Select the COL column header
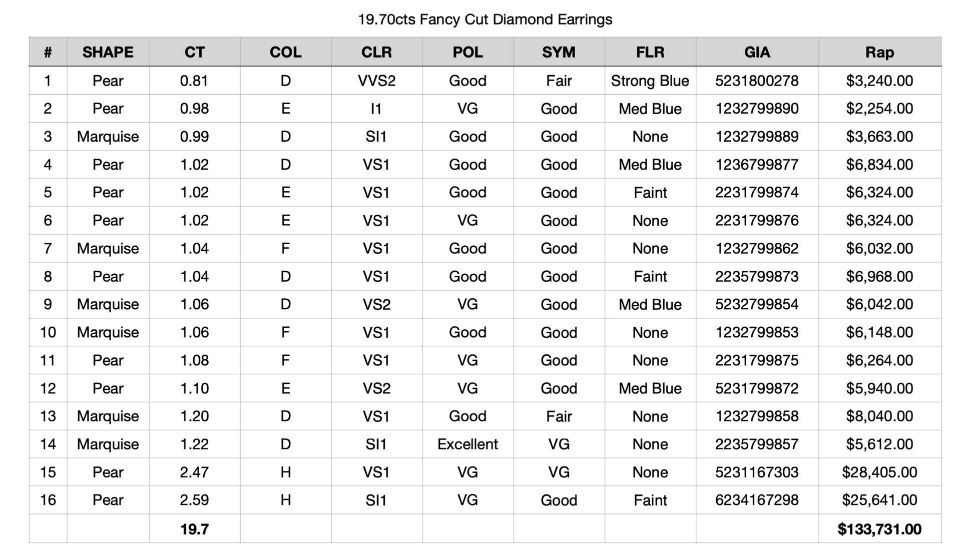 [285, 52]
